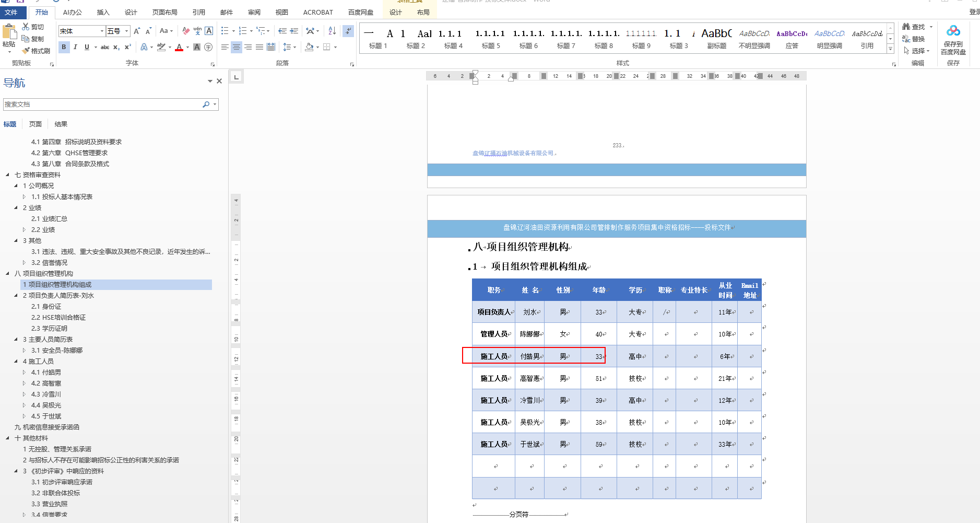
Task: Apply the red font color (A with red bar)
Action: (x=179, y=47)
